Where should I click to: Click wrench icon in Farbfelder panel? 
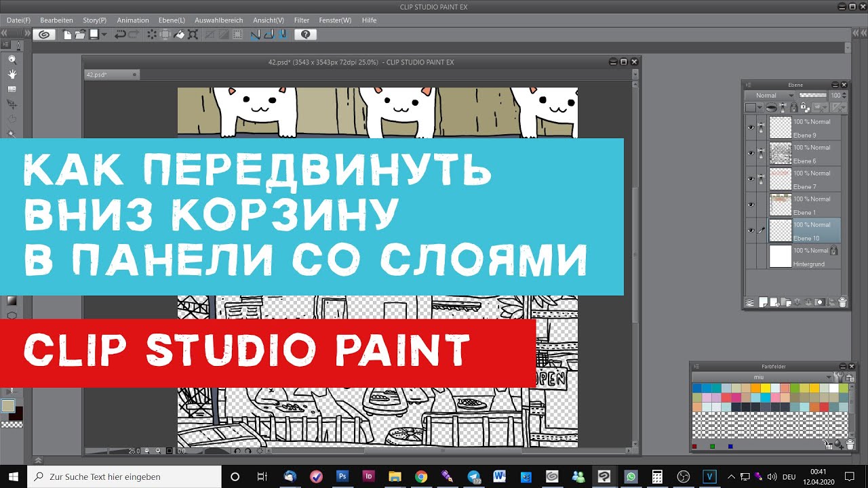coord(838,377)
